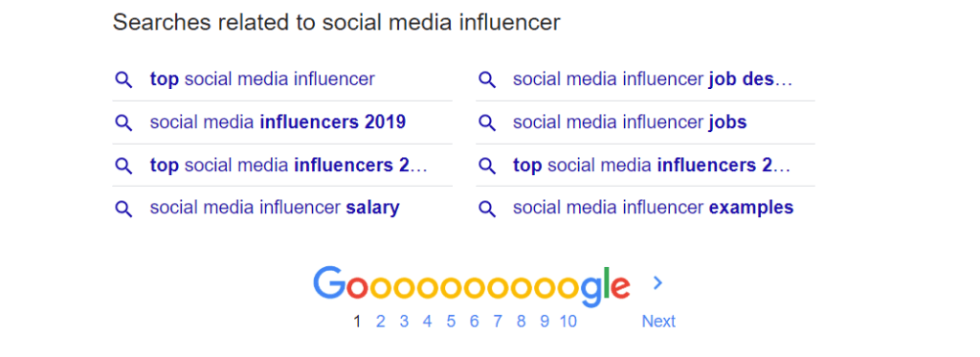The image size is (980, 357).
Task: Click the Google logo's blue 'G' letter
Action: [x=329, y=283]
